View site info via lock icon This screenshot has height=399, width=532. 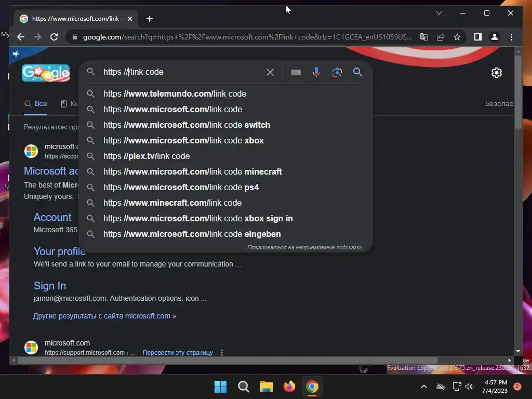75,37
